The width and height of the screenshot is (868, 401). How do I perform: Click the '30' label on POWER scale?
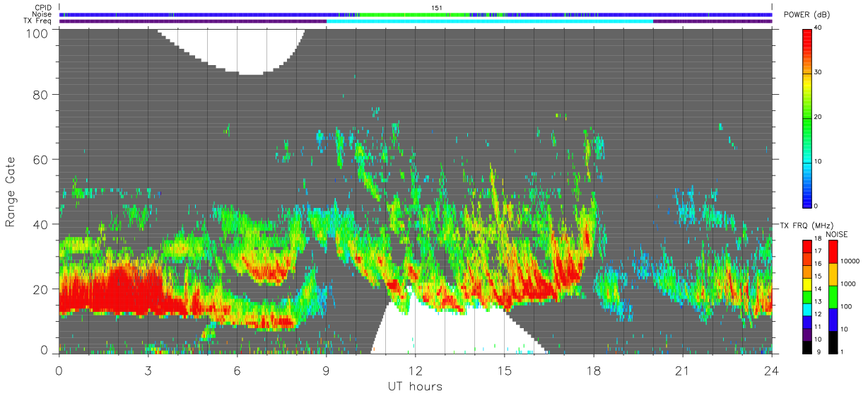pos(819,72)
